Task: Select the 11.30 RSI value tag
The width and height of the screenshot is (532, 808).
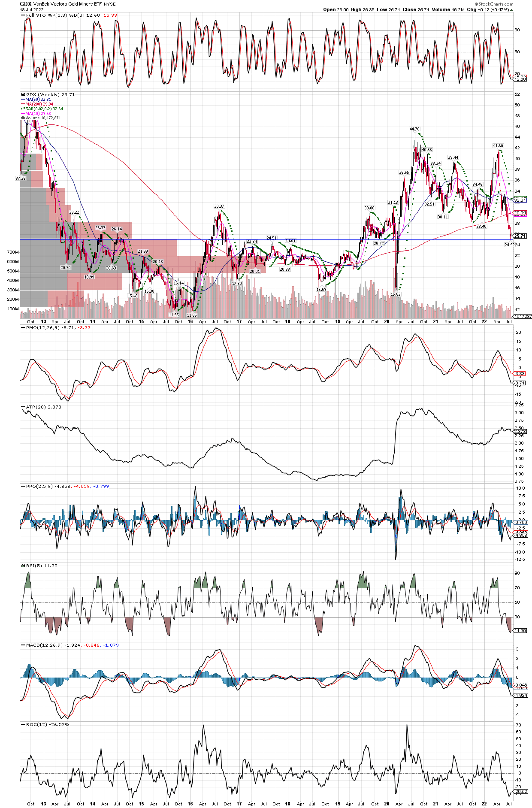Action: point(520,630)
